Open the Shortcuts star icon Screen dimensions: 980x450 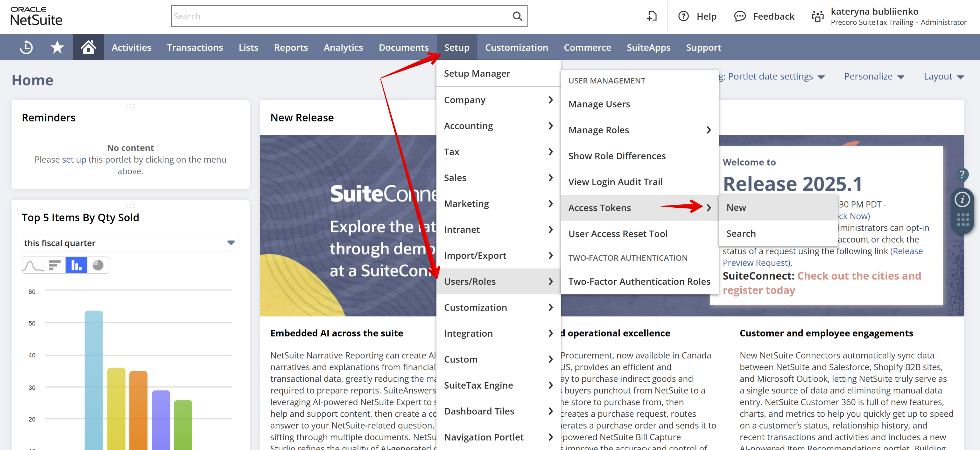pos(57,47)
